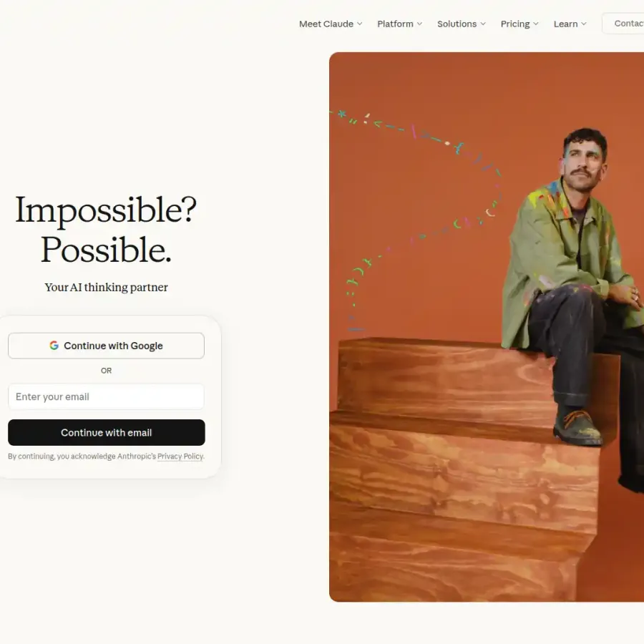Viewport: 644px width, 644px height.
Task: Expand the chevron next to Platform
Action: [419, 24]
